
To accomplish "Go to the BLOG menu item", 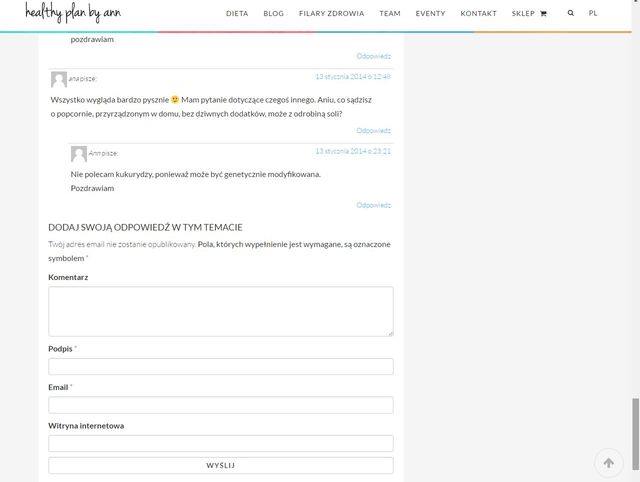I will pos(273,14).
